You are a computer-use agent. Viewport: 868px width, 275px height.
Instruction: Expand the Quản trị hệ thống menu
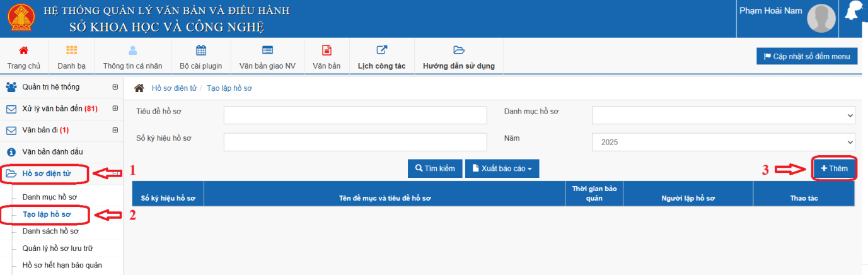pos(115,87)
